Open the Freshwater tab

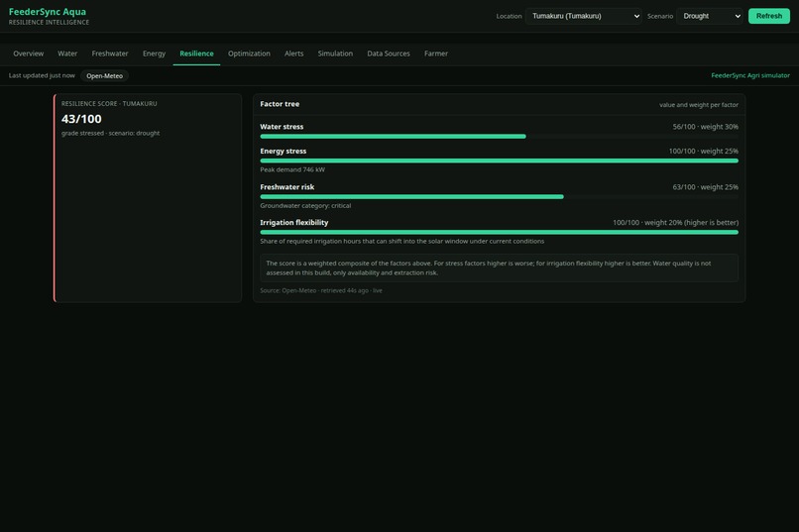(x=110, y=53)
